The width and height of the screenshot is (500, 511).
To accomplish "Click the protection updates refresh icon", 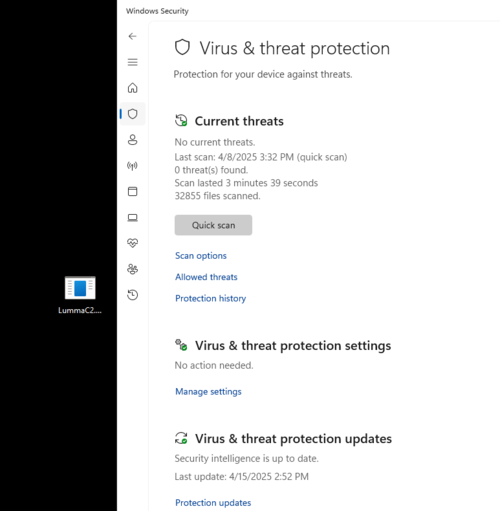I will pyautogui.click(x=181, y=438).
